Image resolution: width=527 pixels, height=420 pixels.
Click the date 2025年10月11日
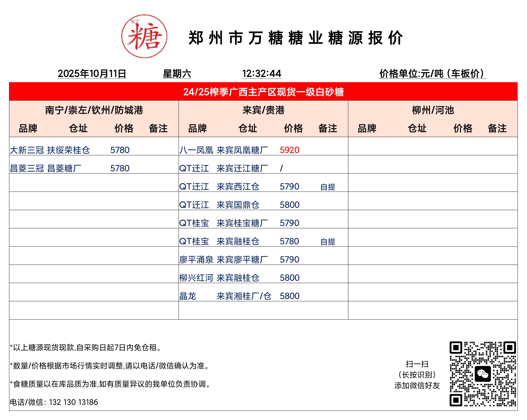tap(92, 74)
